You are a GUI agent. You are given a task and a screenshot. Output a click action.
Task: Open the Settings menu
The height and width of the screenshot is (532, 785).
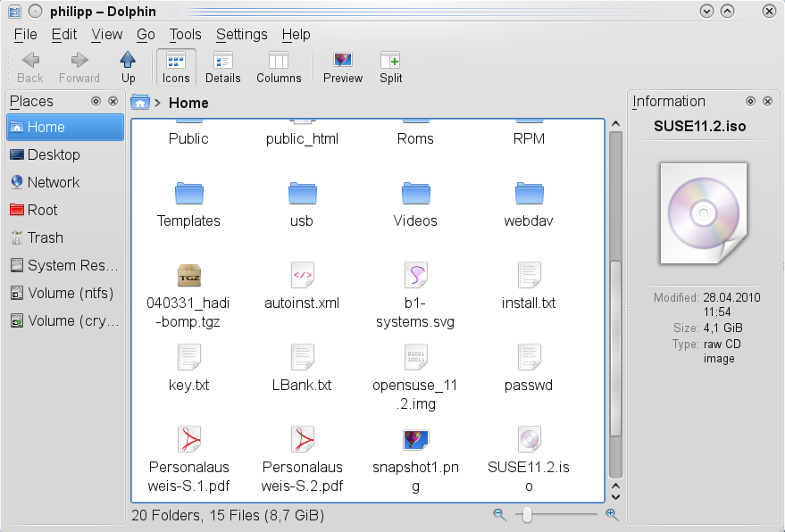click(240, 35)
